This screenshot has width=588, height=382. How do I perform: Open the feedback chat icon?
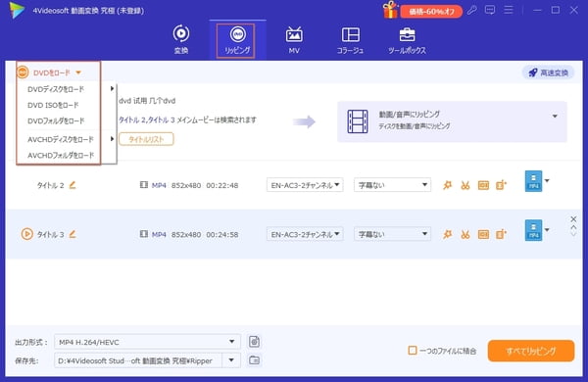[x=490, y=10]
